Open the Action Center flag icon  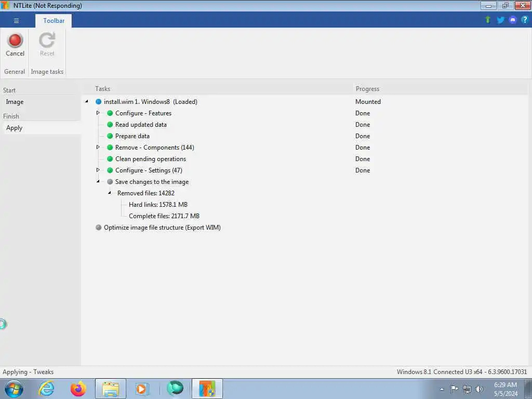click(x=454, y=389)
